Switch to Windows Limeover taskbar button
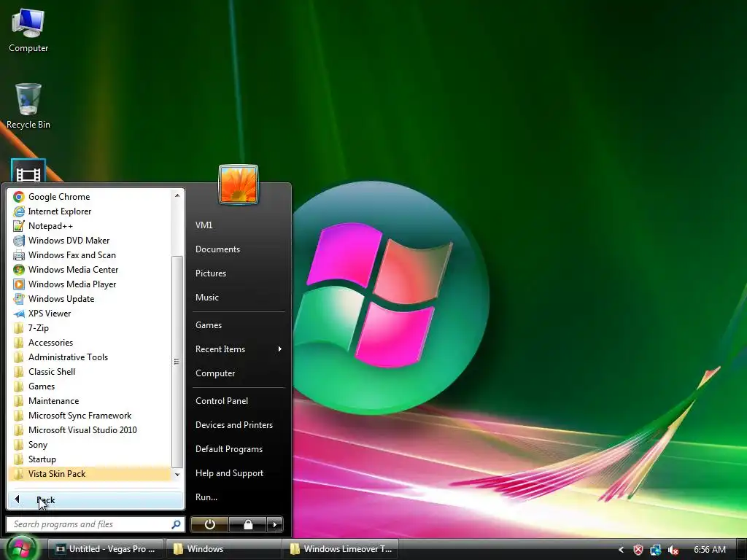This screenshot has width=747, height=560. [340, 549]
